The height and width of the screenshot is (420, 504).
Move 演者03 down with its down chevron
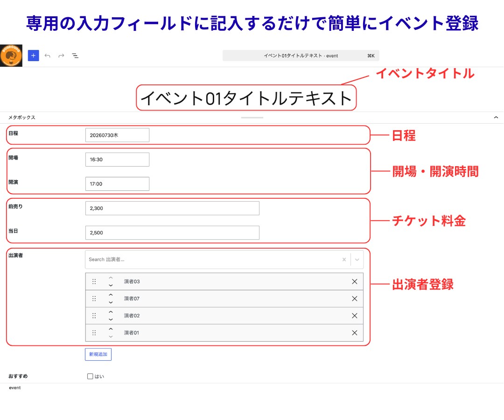click(x=111, y=285)
